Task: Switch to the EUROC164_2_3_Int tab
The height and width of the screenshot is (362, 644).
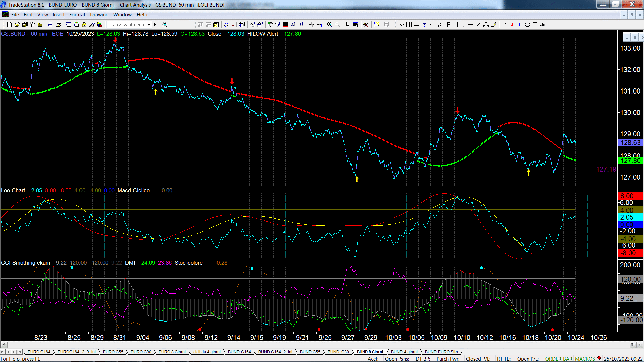Action: click(x=77, y=352)
